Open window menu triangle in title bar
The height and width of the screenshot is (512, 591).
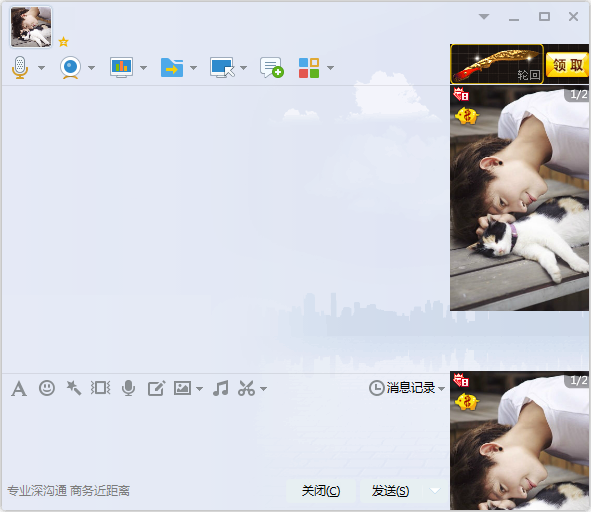click(x=484, y=17)
